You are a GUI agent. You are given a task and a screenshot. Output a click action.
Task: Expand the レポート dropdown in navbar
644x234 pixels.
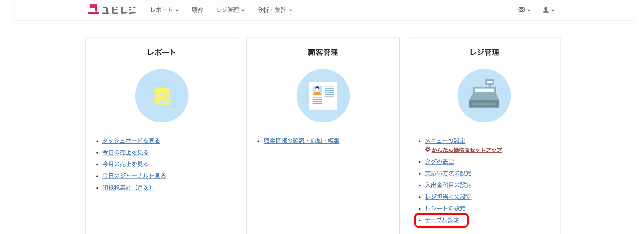pos(164,10)
